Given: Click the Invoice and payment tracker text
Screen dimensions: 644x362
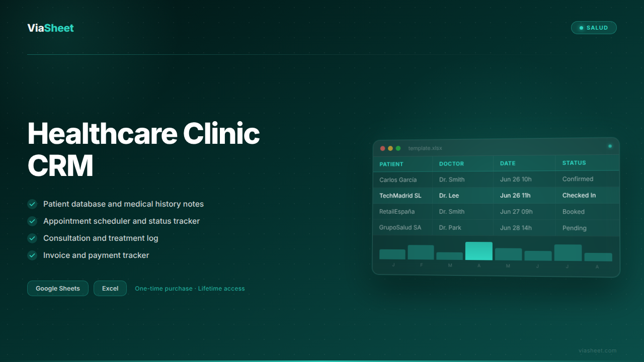Looking at the screenshot, I should [96, 255].
